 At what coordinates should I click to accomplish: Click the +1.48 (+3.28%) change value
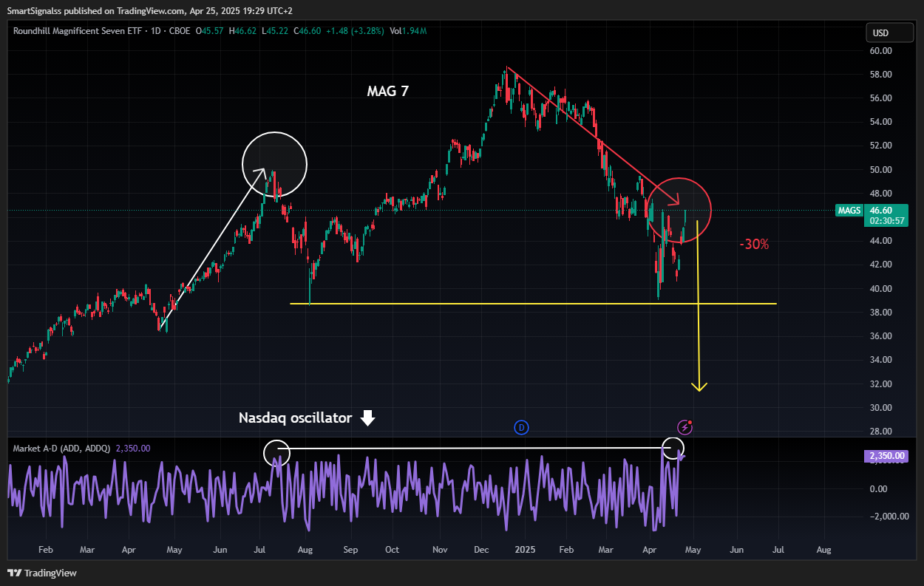pyautogui.click(x=355, y=31)
